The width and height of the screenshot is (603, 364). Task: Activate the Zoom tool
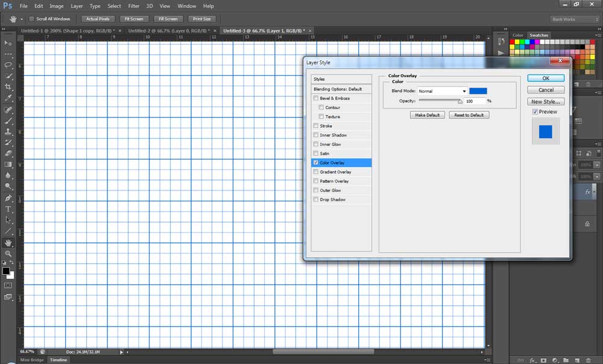[x=8, y=254]
